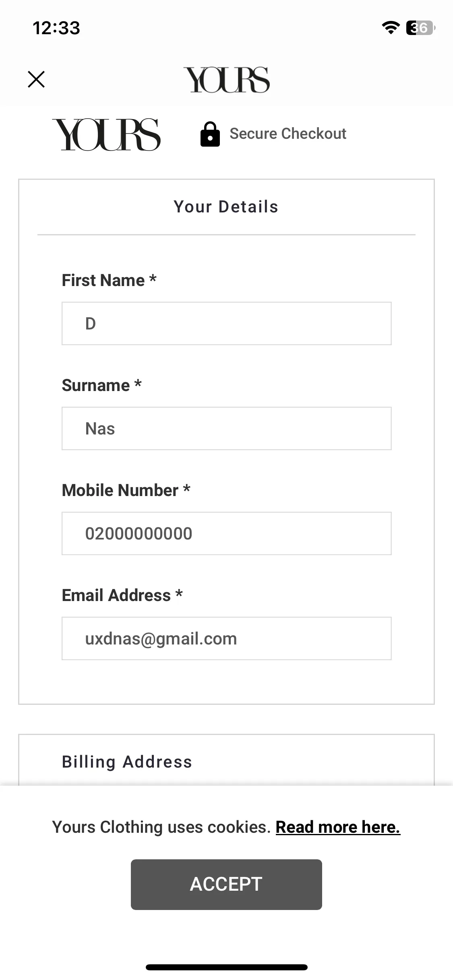The height and width of the screenshot is (980, 453).
Task: Tap the Wi-Fi status icon
Action: click(x=390, y=28)
